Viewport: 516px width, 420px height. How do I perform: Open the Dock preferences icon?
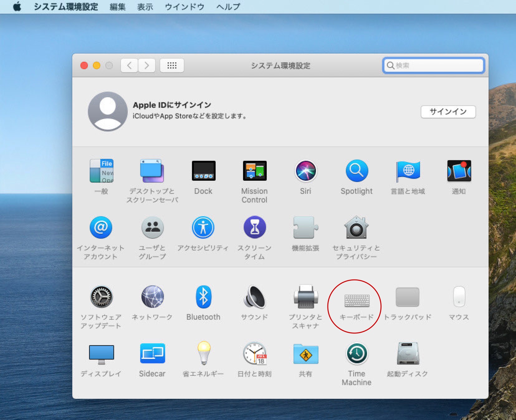click(203, 171)
